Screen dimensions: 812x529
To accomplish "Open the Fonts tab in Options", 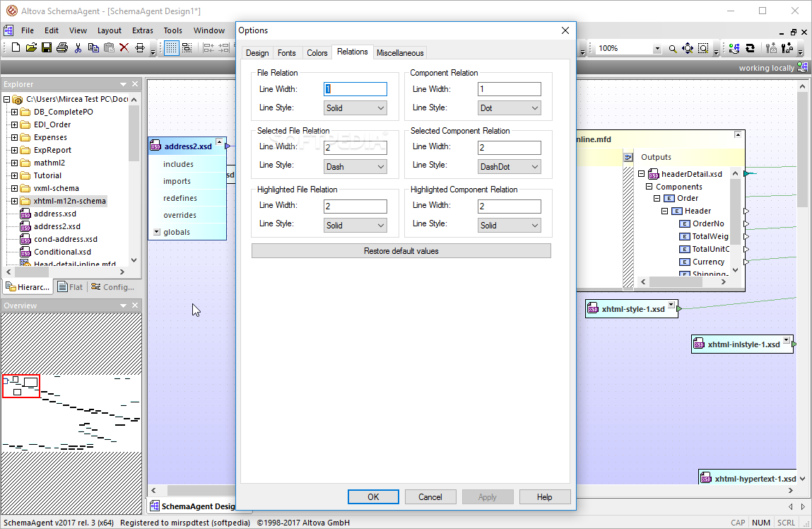I will click(286, 53).
